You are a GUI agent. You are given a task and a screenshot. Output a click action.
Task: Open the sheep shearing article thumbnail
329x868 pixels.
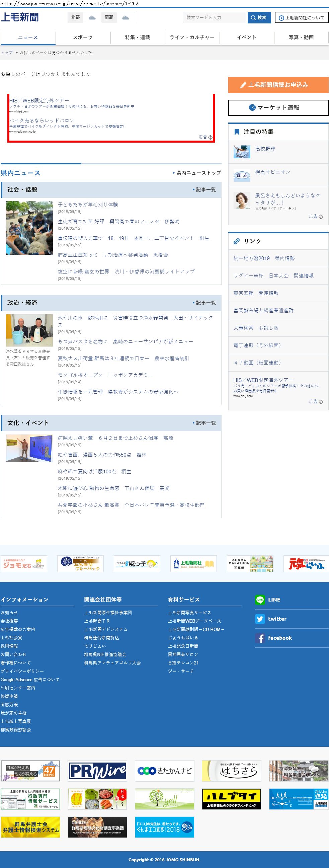tap(29, 228)
